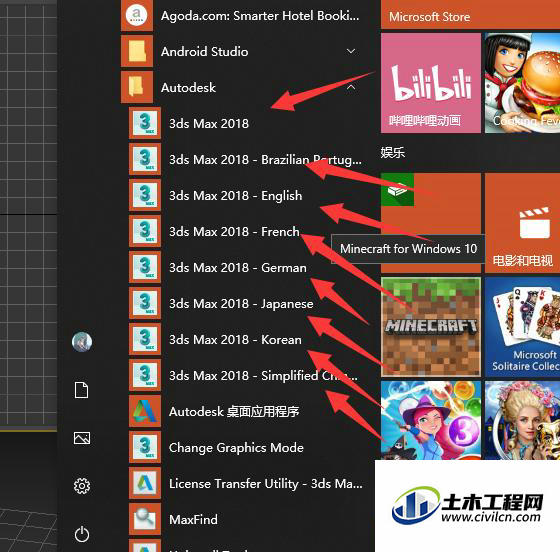The image size is (560, 552).
Task: Click the 3ds Max 2018 French icon
Action: (145, 231)
